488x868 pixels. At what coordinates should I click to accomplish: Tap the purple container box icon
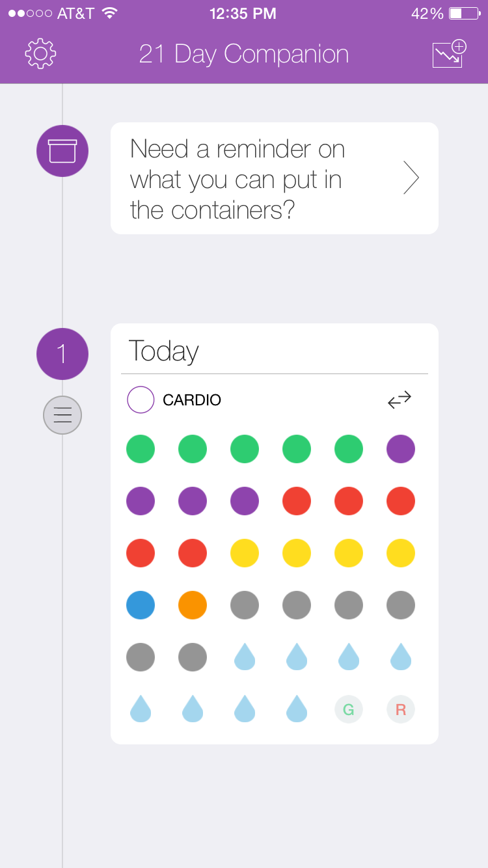(62, 151)
